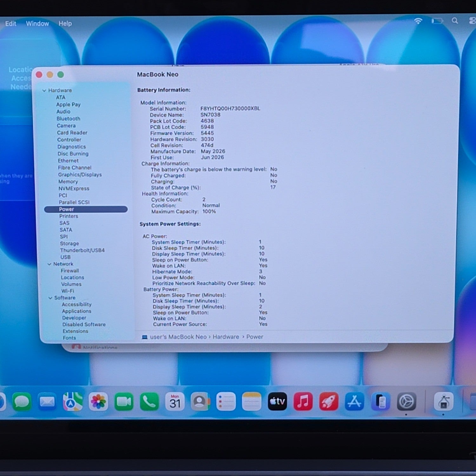Select Ethernet in the sidebar

(68, 161)
